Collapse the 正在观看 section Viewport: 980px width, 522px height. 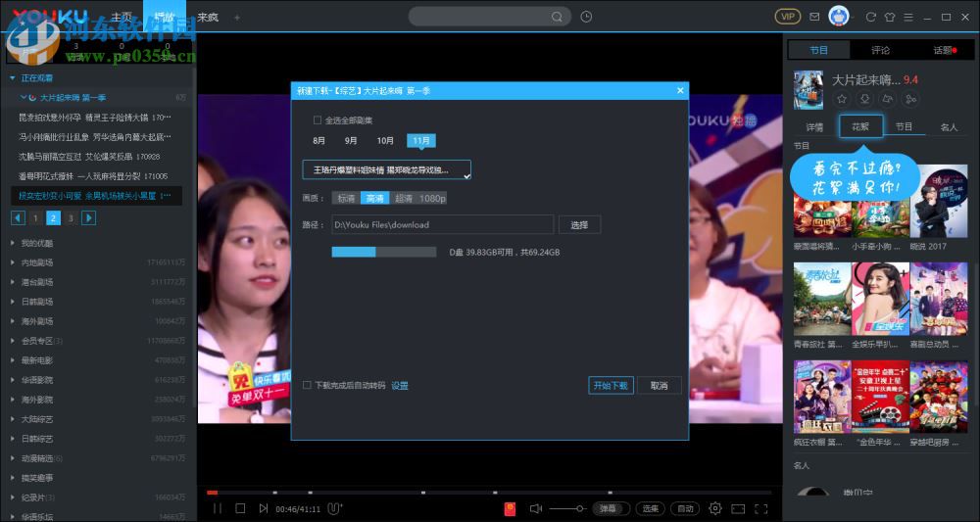(13, 77)
